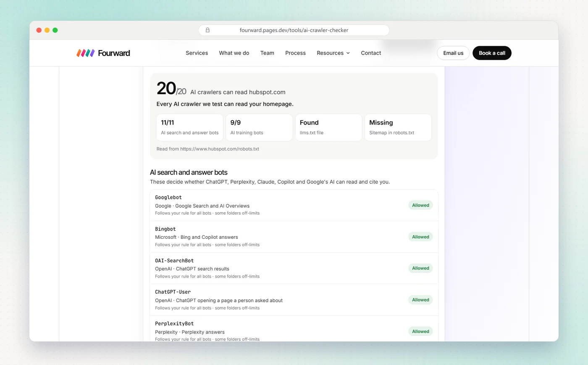Click the Fourward logo

click(x=103, y=53)
